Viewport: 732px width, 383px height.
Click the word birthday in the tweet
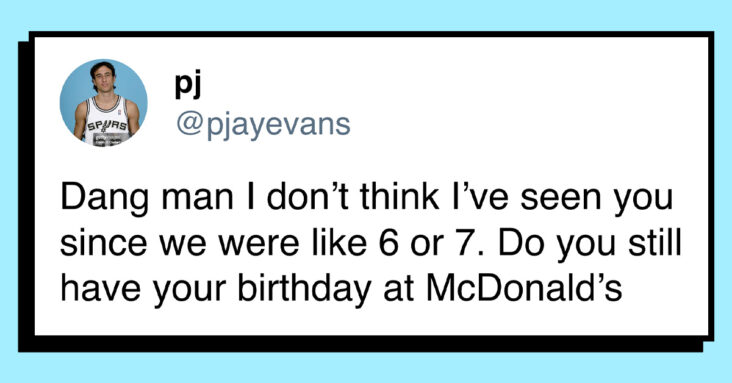pyautogui.click(x=304, y=289)
